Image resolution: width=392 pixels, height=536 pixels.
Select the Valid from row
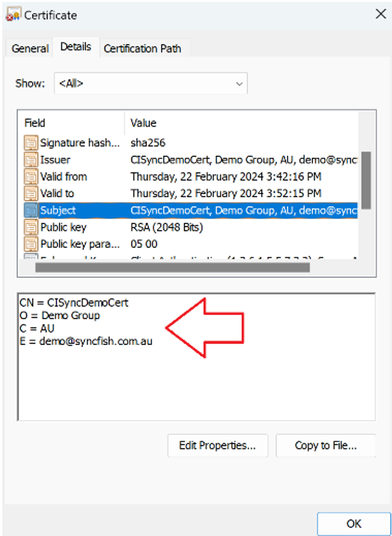click(191, 177)
